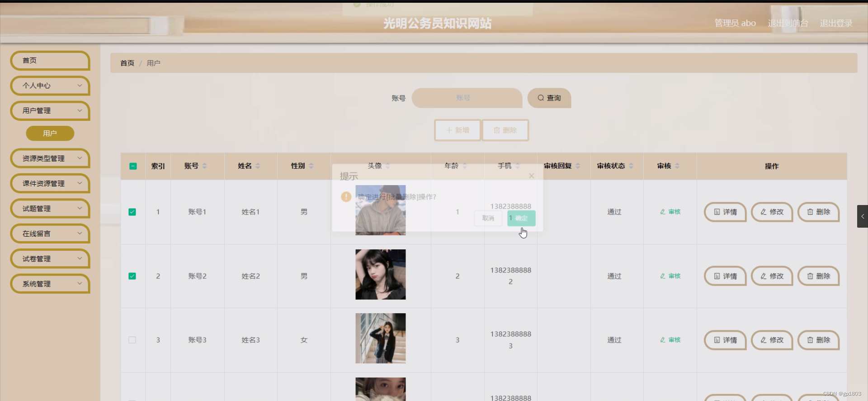Click 删除 for row 账号2
The height and width of the screenshot is (401, 868).
click(819, 276)
